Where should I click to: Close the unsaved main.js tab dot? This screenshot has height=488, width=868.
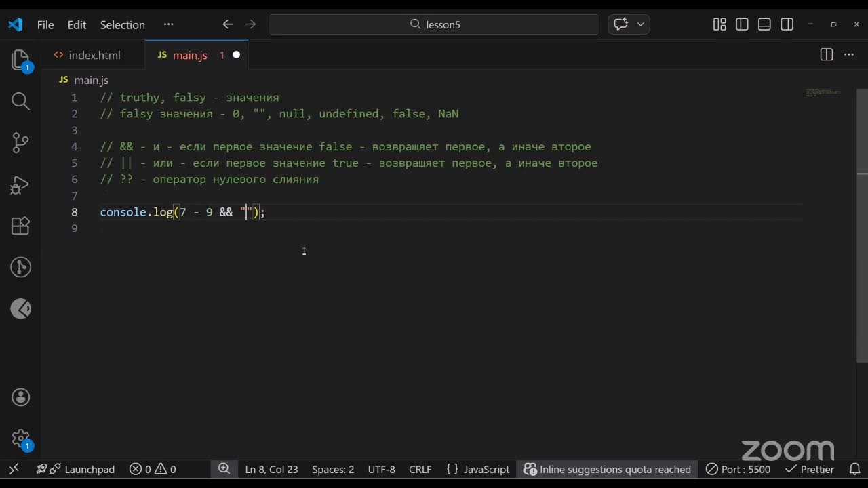[237, 55]
